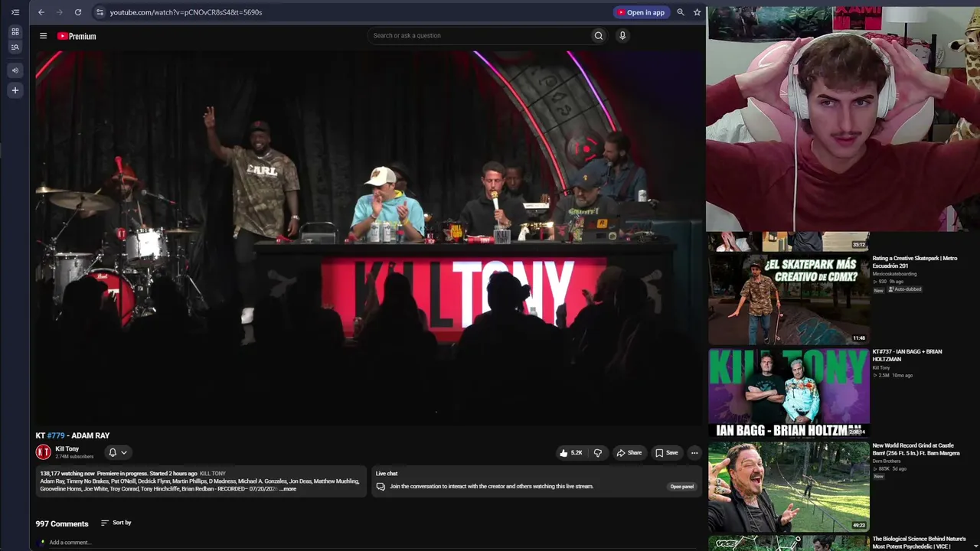Image resolution: width=980 pixels, height=551 pixels.
Task: Visit Mexicoskateboarding channel name
Action: pos(894,274)
